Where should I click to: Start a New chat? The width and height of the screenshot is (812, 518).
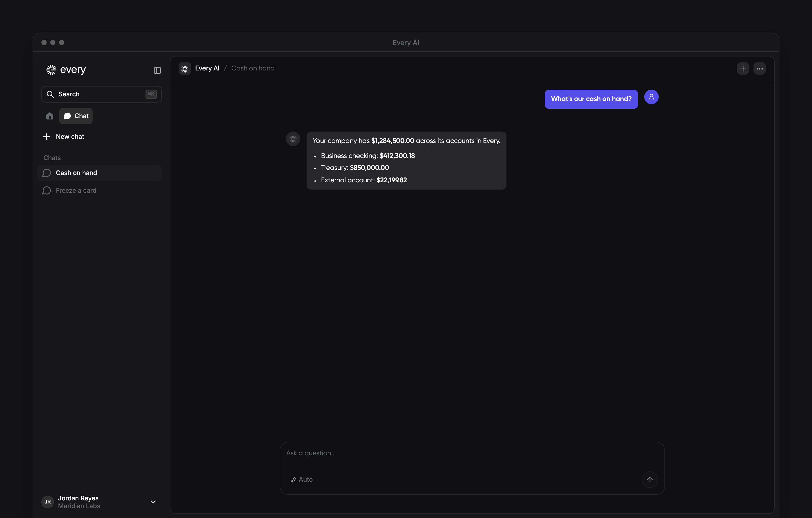tap(64, 136)
